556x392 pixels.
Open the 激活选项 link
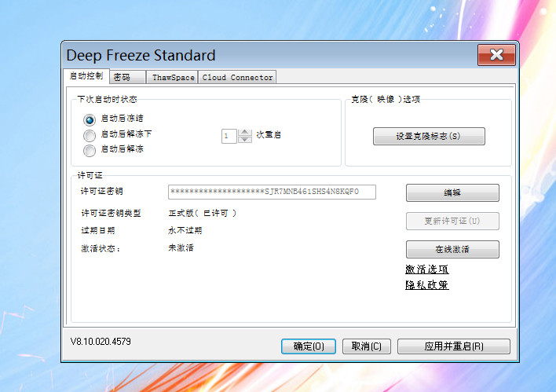427,269
